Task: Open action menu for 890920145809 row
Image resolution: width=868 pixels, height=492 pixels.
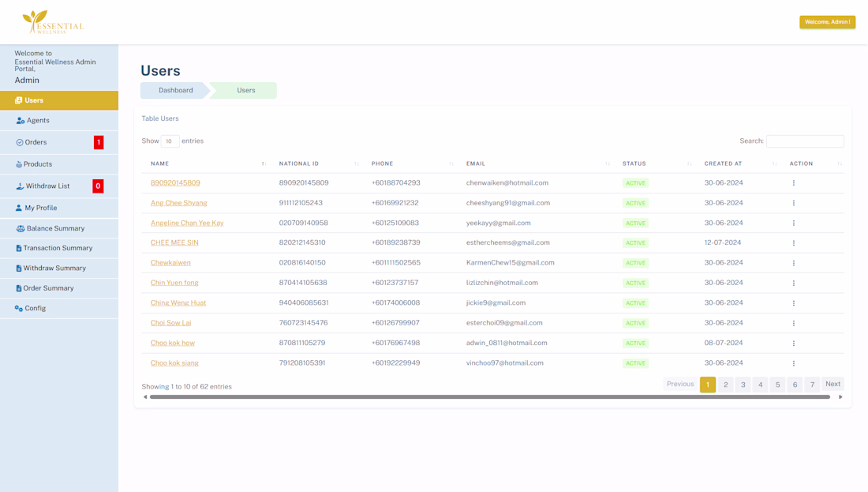Action: [x=793, y=183]
